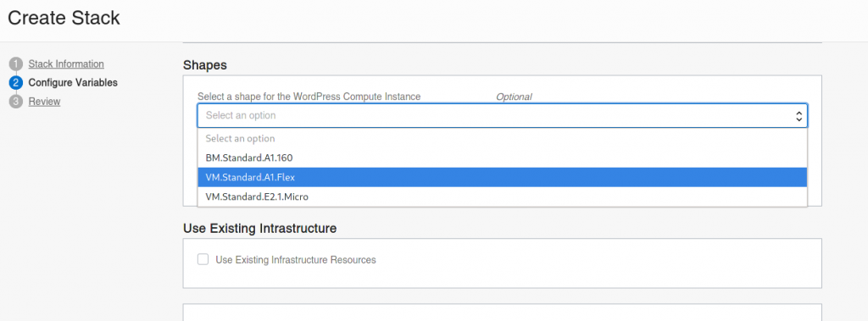Screen dimensions: 868x321
Task: Pick the VM.Standard.E2.1.Micro shape option
Action: pyautogui.click(x=502, y=196)
